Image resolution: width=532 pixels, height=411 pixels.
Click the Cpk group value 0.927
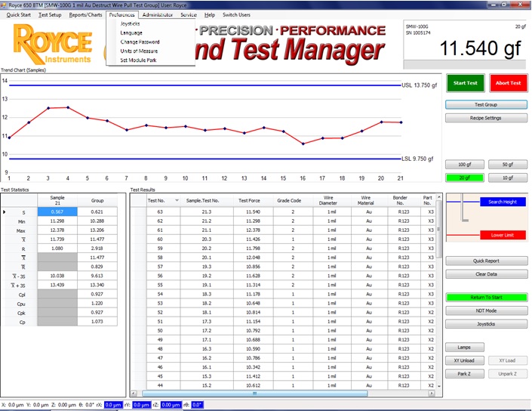97,313
